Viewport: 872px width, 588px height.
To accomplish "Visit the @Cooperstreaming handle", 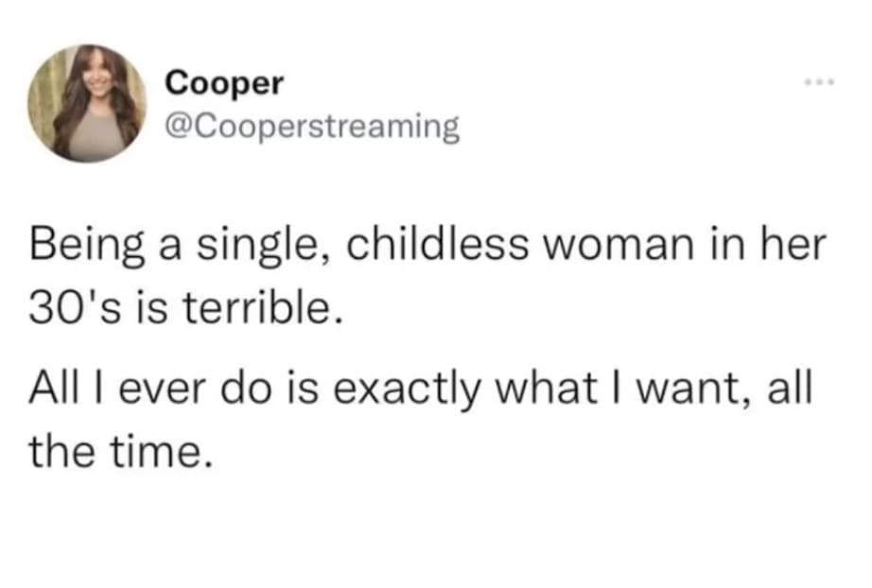I will [x=312, y=125].
